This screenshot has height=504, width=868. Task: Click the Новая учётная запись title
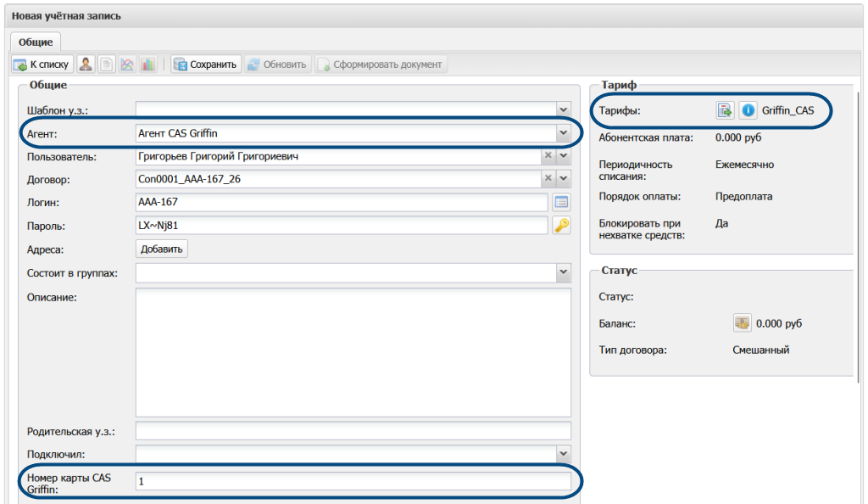pyautogui.click(x=66, y=16)
